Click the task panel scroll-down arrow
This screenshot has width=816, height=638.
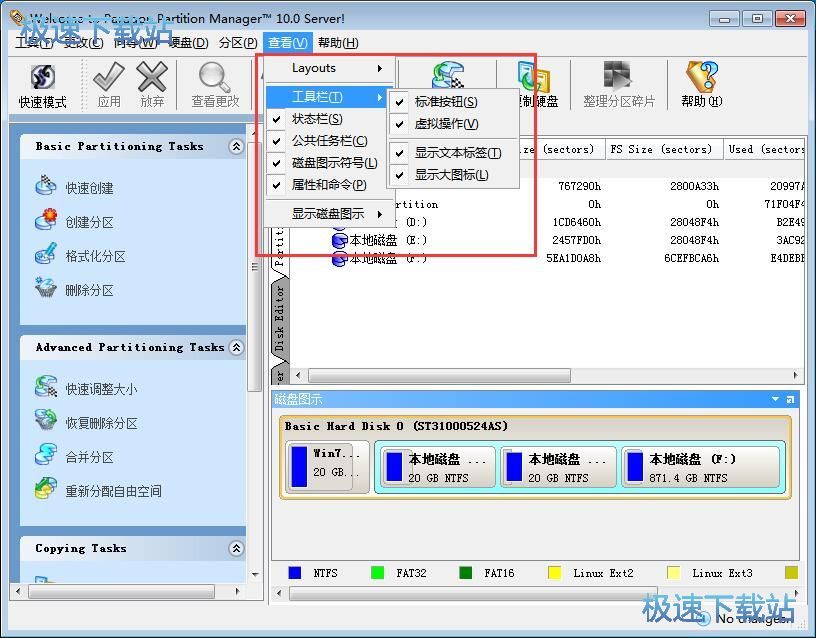tap(255, 575)
